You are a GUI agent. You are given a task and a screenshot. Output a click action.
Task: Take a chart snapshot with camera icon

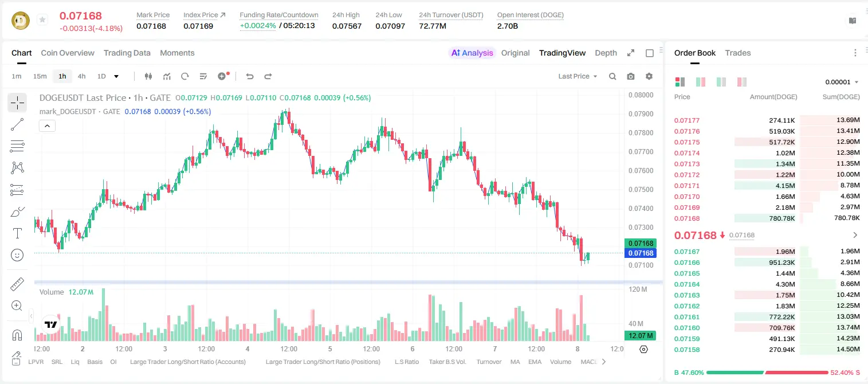pos(631,76)
